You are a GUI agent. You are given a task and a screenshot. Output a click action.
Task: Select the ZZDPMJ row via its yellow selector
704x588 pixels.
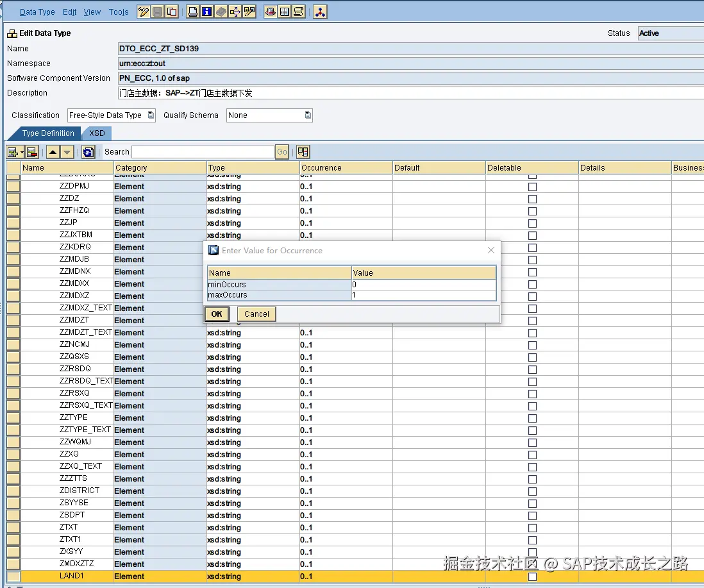click(13, 186)
